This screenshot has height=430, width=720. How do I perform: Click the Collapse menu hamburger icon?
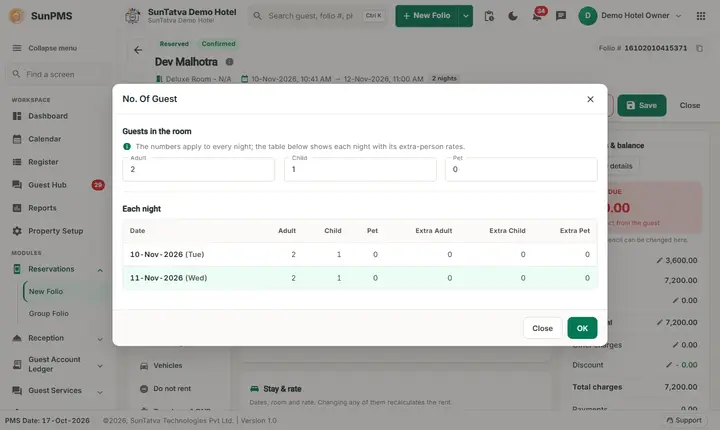pos(17,48)
